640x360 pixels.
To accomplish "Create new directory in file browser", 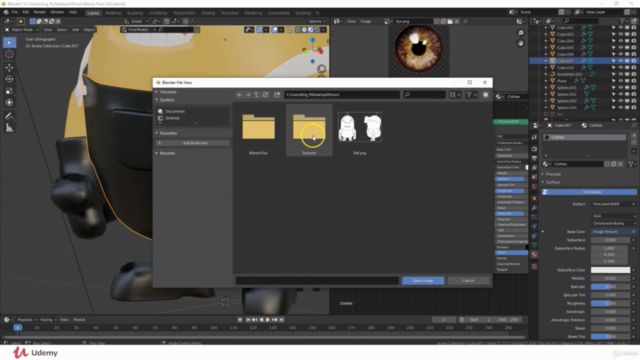I will tap(277, 95).
